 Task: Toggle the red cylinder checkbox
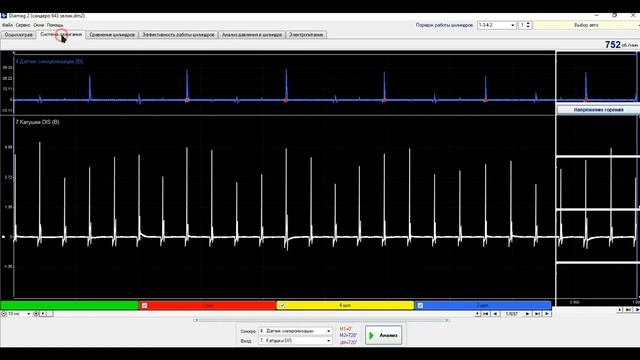click(144, 305)
